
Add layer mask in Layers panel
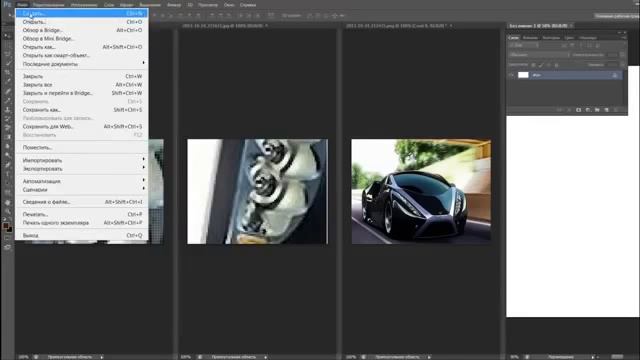tap(578, 110)
